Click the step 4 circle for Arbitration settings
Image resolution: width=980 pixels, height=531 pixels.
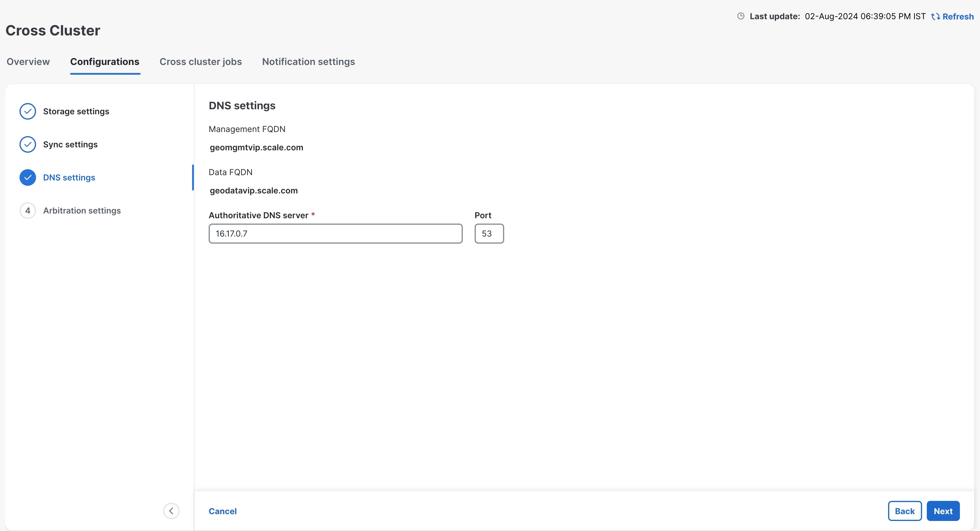pyautogui.click(x=27, y=210)
